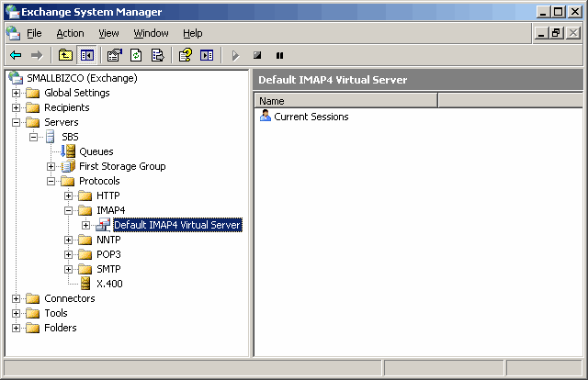588x380 pixels.
Task: Click the Help toolbar icon
Action: (x=186, y=55)
